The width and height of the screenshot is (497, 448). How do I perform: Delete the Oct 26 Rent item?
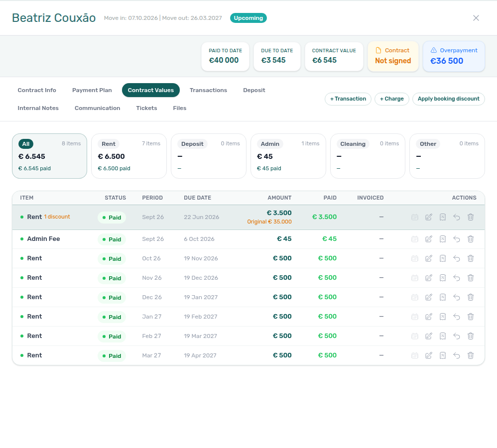point(471,258)
